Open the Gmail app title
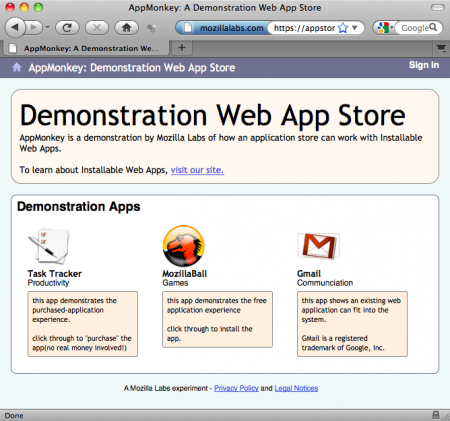Viewport: 450px width, 421px height. pyautogui.click(x=309, y=274)
